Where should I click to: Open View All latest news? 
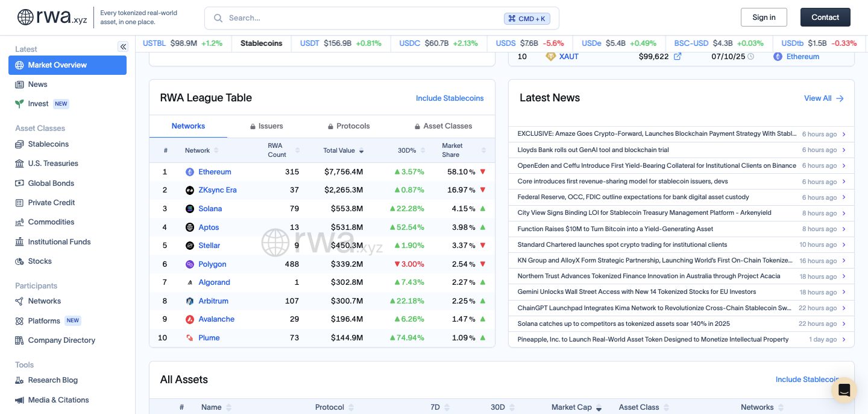coord(823,98)
